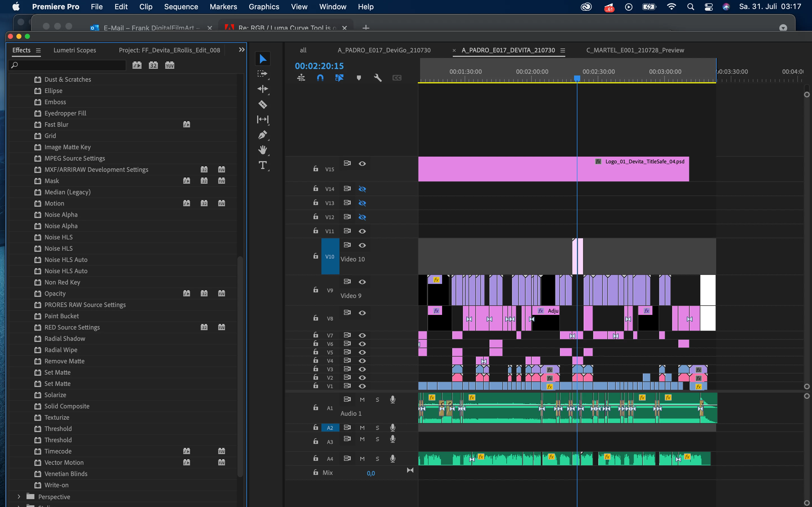Click the Add Marker icon
Screen dimensions: 812x507
359,78
